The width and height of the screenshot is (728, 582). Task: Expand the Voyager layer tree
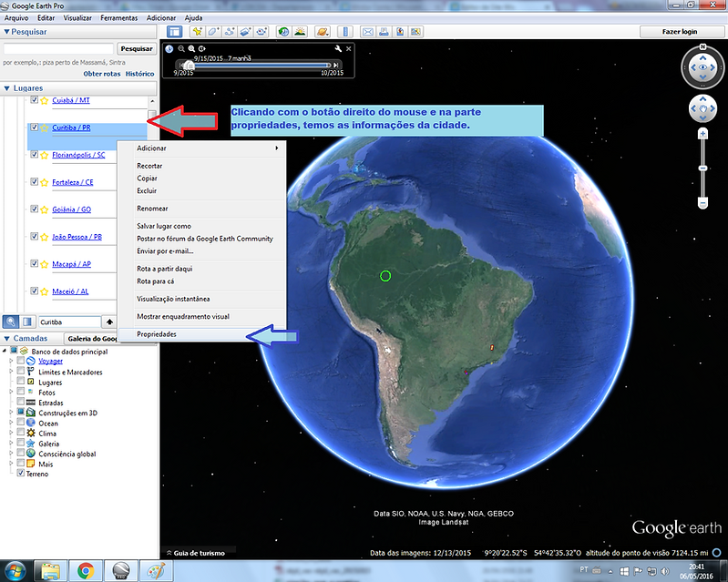(x=11, y=361)
